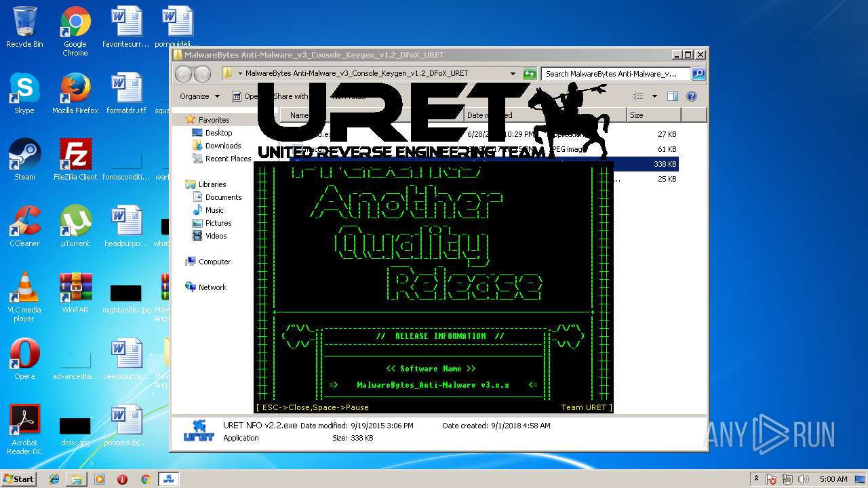Click the Explorer Forward navigation arrow
The image size is (868, 488).
[202, 74]
